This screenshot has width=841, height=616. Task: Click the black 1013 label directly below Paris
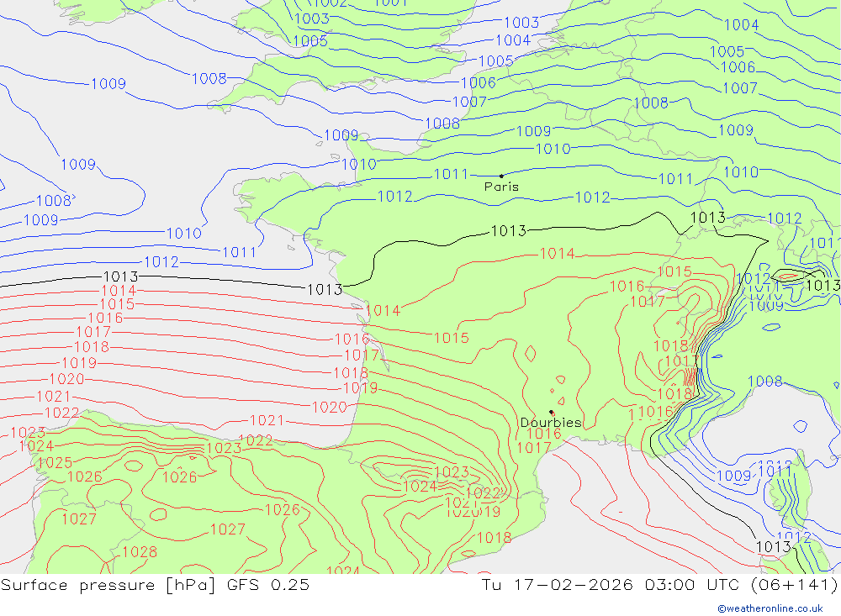tap(509, 231)
